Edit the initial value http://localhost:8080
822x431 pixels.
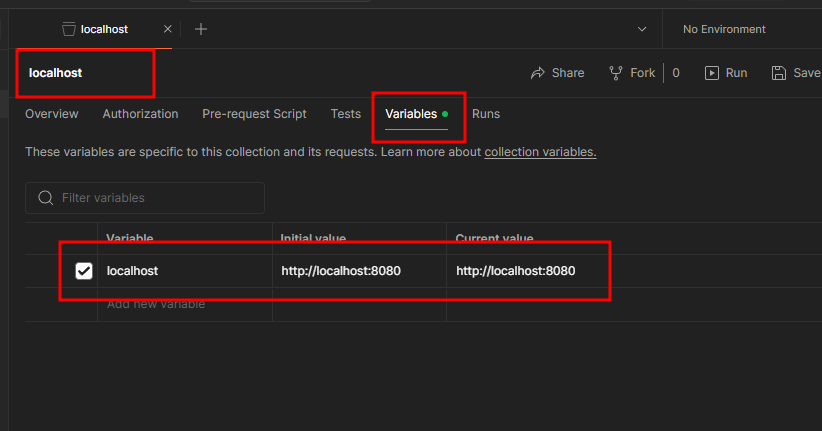click(x=359, y=271)
